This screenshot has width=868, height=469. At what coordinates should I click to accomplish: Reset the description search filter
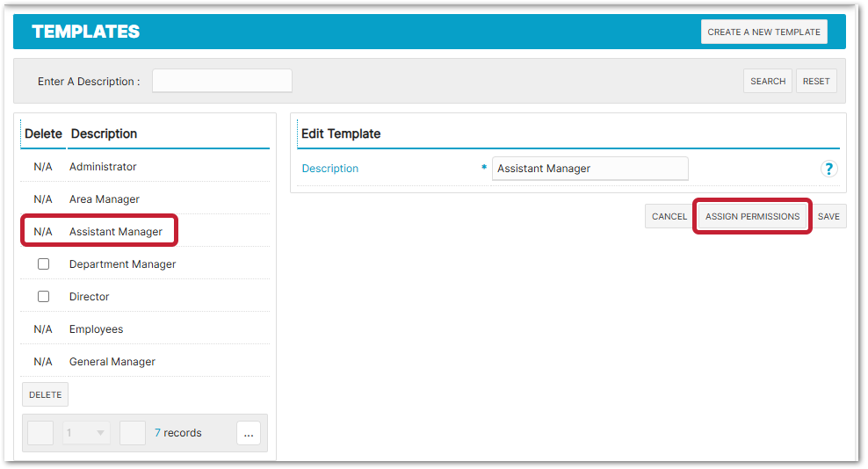click(x=816, y=81)
